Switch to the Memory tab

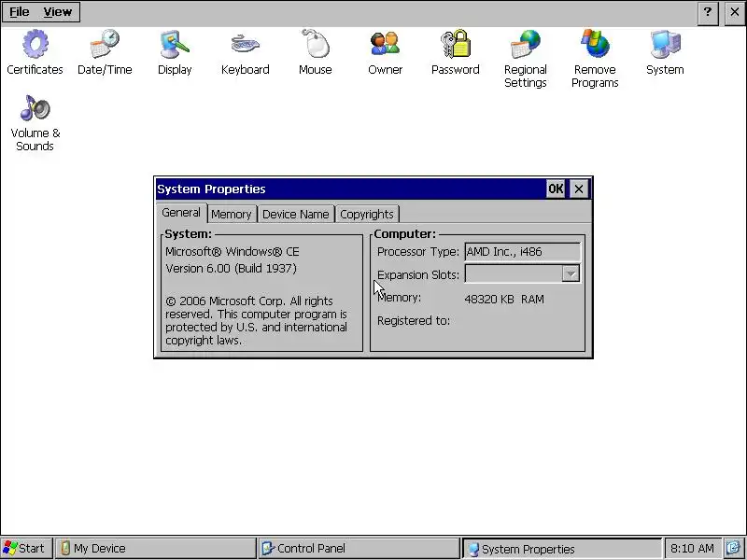(231, 215)
